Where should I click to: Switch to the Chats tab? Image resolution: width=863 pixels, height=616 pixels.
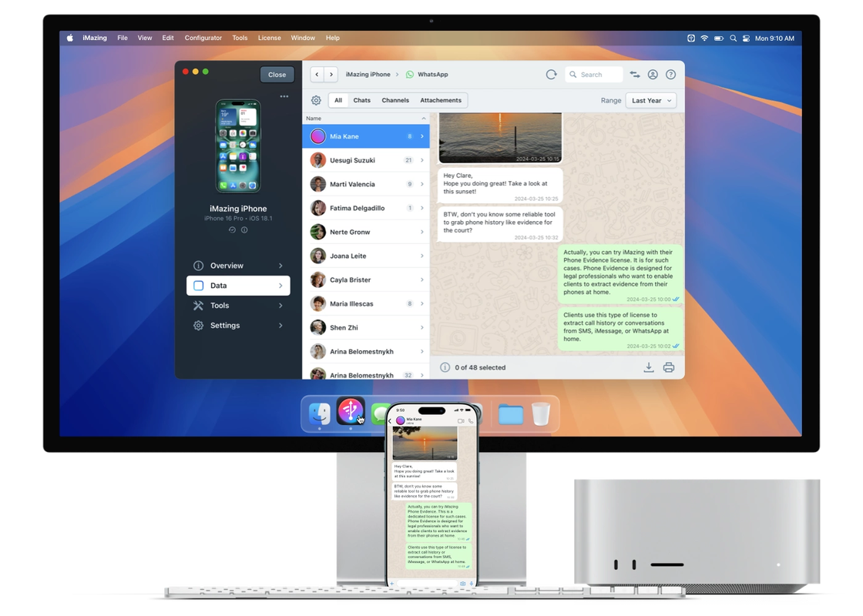[361, 100]
